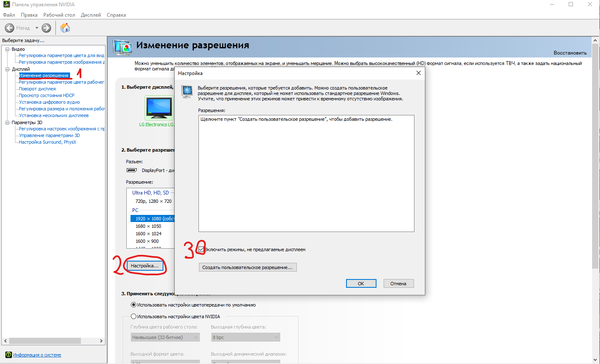Click the Восстановить link
Image resolution: width=600 pixels, height=364 pixels.
tap(570, 53)
